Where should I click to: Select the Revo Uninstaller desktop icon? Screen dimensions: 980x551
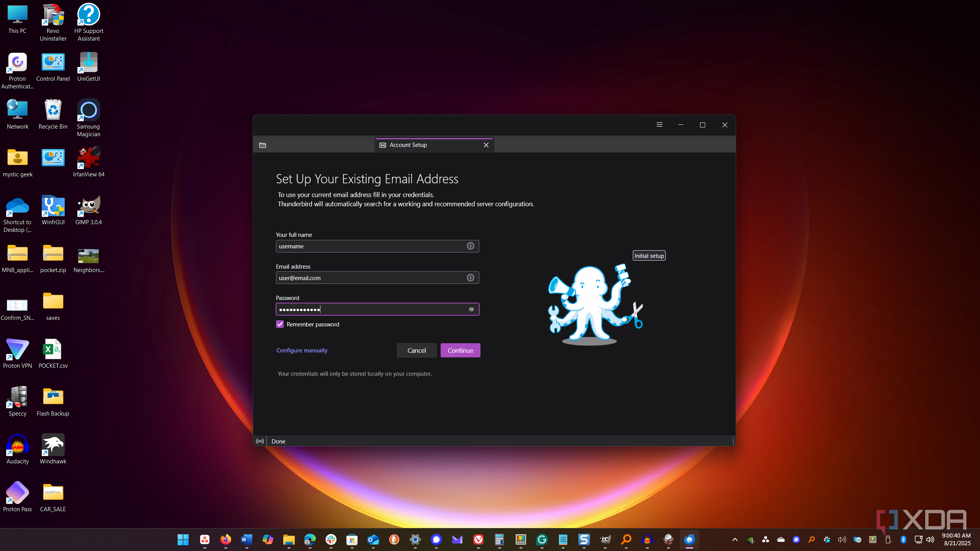point(53,22)
